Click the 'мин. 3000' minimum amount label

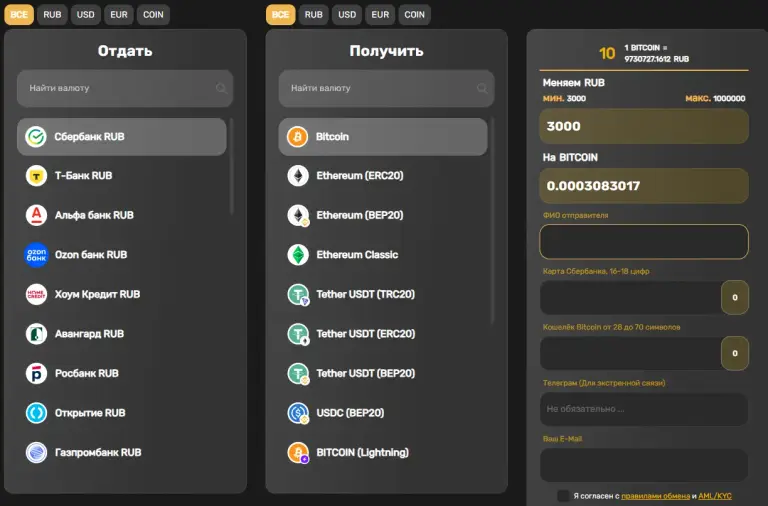(x=564, y=98)
